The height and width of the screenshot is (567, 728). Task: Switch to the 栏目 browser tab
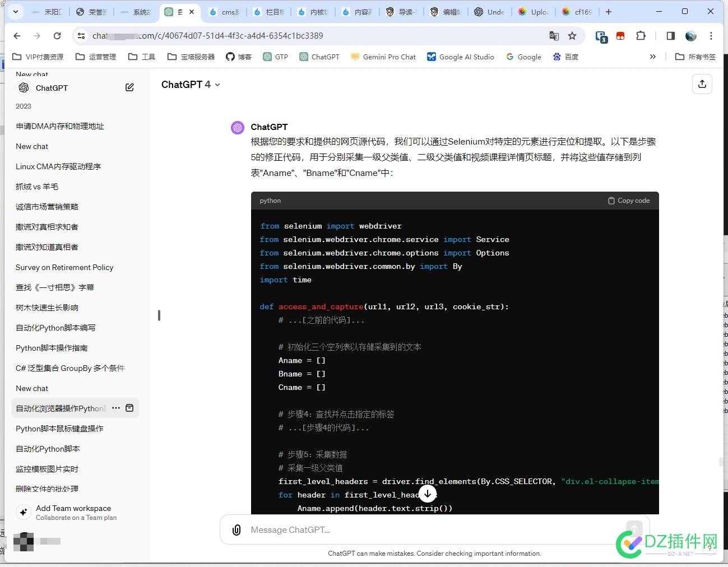click(x=268, y=11)
